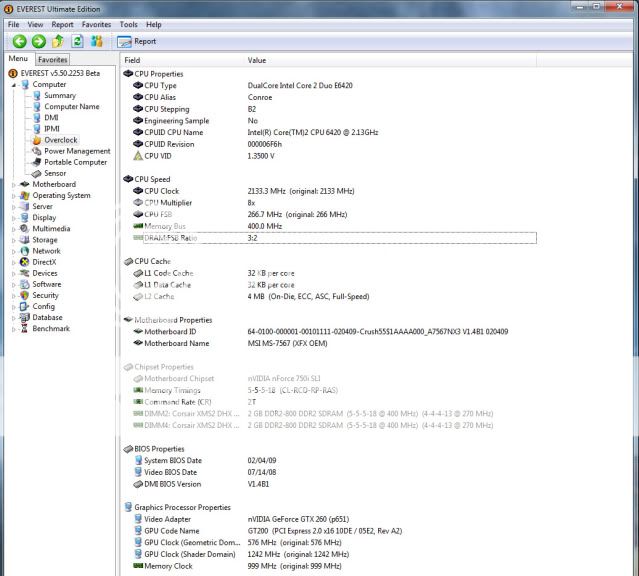Open the View menu

35,24
